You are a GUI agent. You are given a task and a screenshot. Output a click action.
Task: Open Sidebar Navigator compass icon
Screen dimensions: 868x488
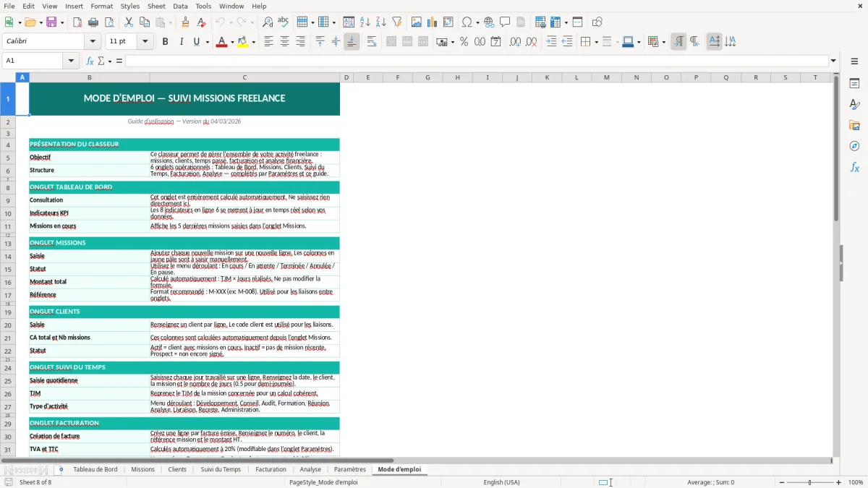point(854,146)
